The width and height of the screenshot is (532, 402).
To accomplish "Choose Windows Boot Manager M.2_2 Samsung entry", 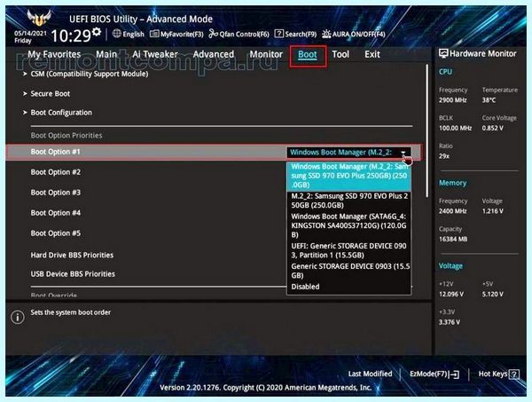I will pos(349,176).
